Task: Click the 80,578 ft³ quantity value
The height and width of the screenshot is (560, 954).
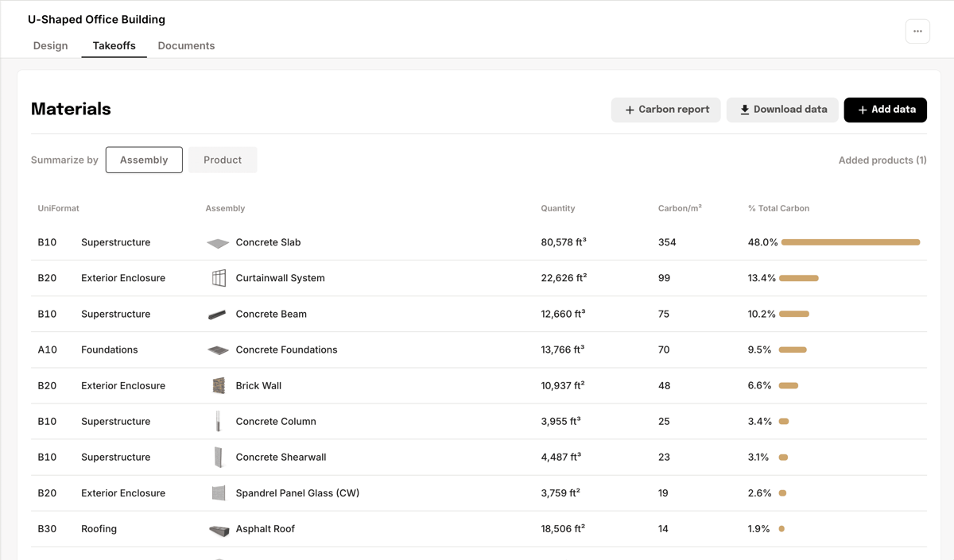Action: click(x=564, y=242)
